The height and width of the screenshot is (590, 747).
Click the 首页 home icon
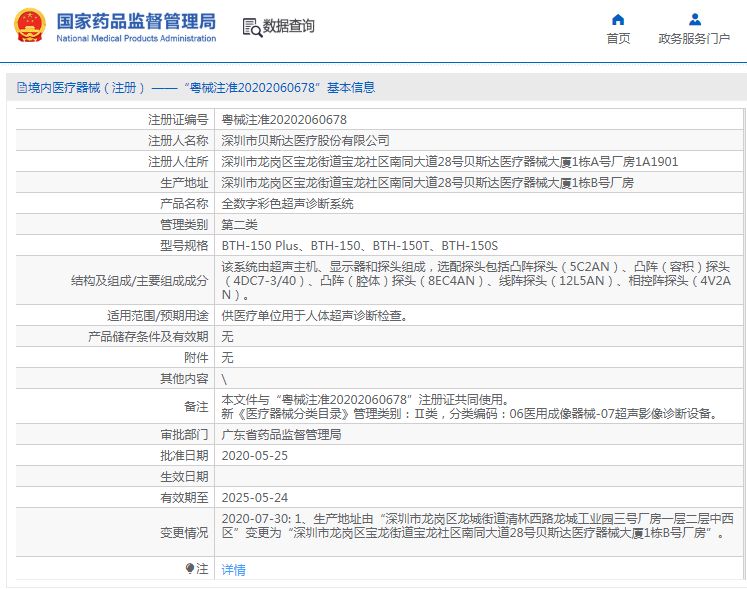(618, 20)
